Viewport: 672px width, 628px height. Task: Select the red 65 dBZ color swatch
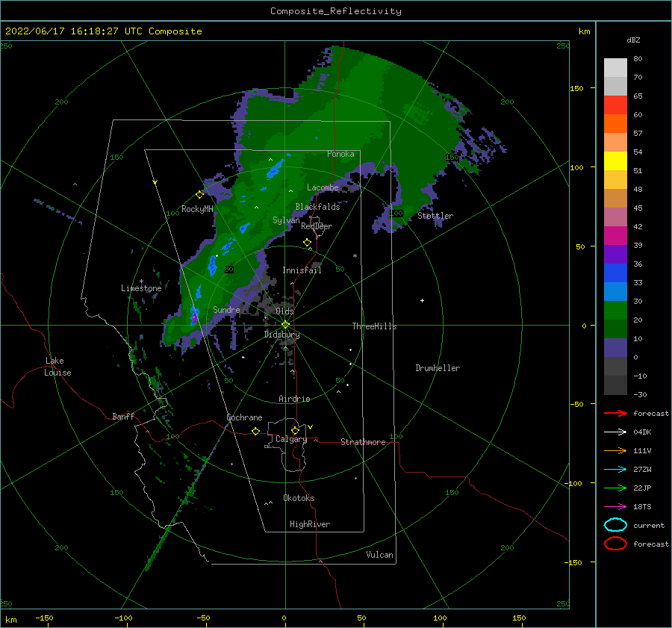coord(615,105)
